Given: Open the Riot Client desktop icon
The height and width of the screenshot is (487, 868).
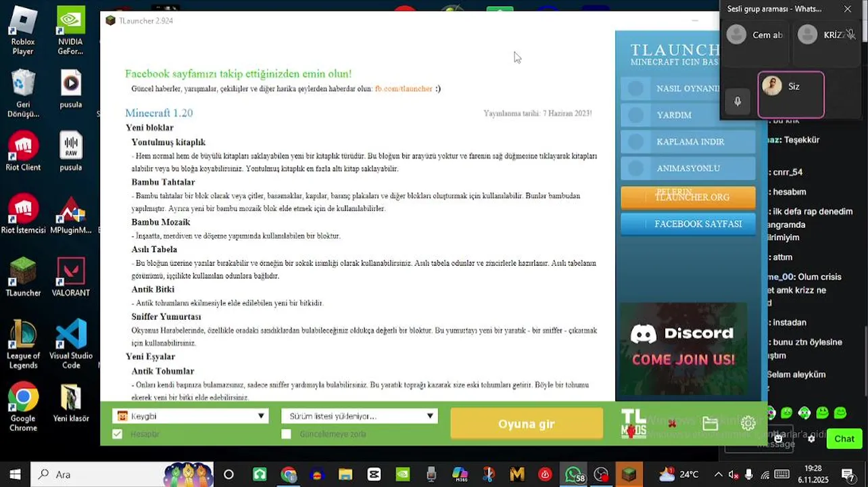Looking at the screenshot, I should click(23, 152).
